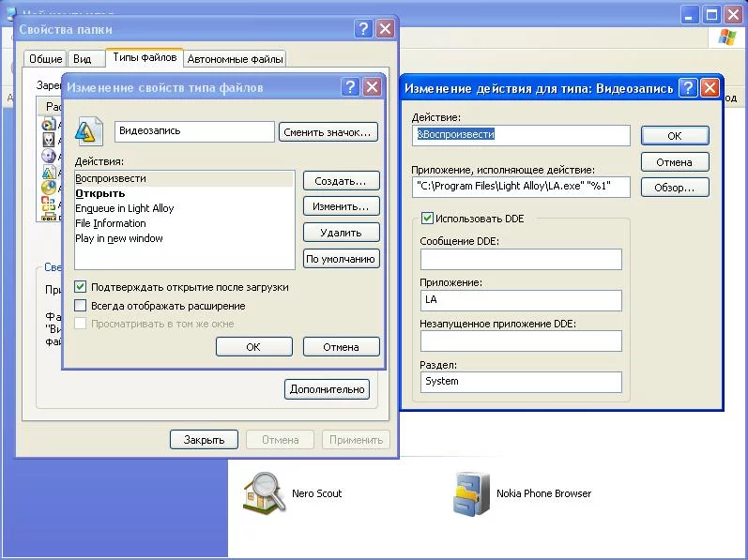Uncheck Подтверждать открытие после загрузки
Viewport: 748px width, 560px height.
point(81,287)
